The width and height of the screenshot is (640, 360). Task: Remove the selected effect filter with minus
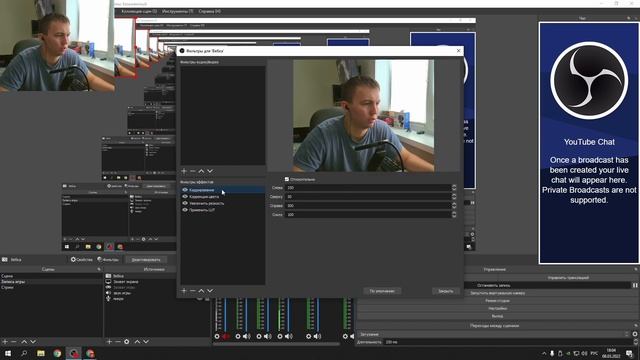[x=193, y=291]
